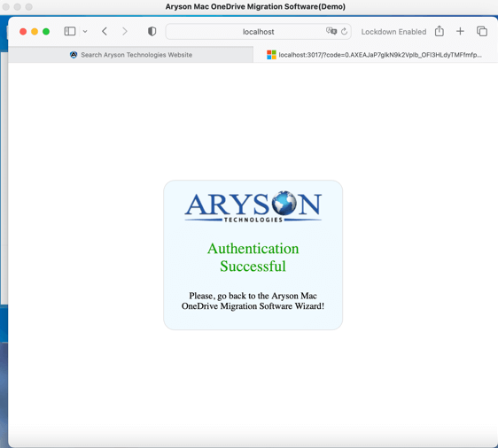Reload the page with refresh icon

[345, 31]
